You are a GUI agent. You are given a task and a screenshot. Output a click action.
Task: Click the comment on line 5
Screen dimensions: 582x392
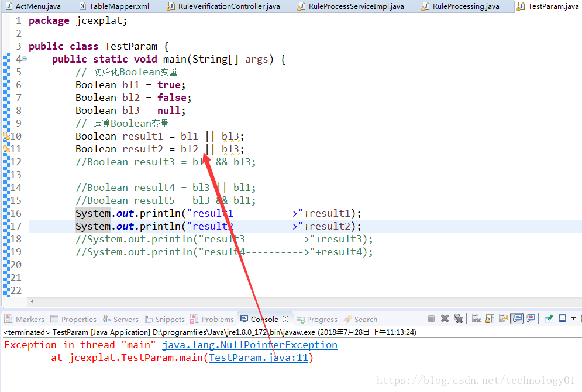tap(126, 72)
